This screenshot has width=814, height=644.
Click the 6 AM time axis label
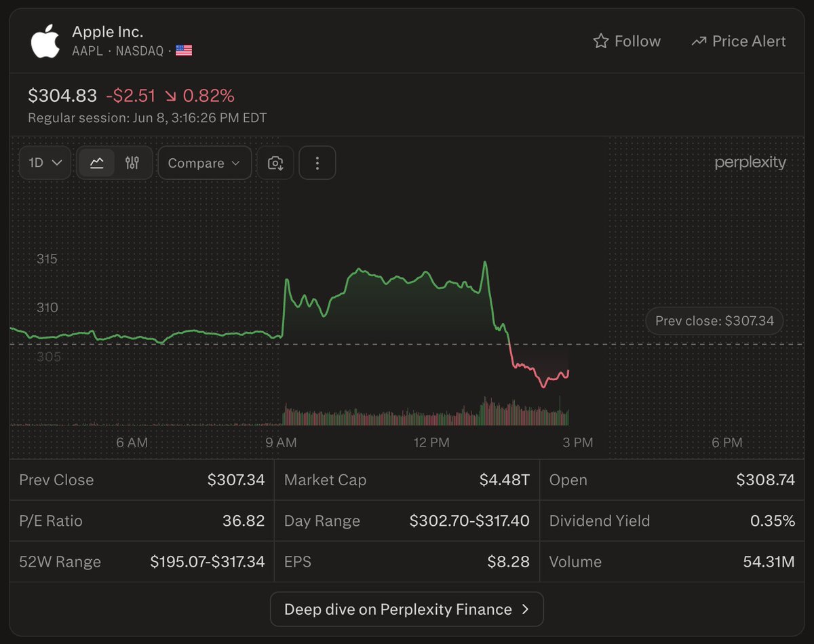(x=132, y=442)
